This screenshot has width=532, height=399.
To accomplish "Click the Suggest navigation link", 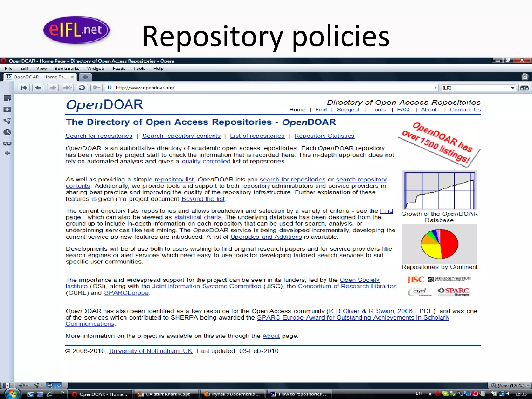I will (348, 110).
